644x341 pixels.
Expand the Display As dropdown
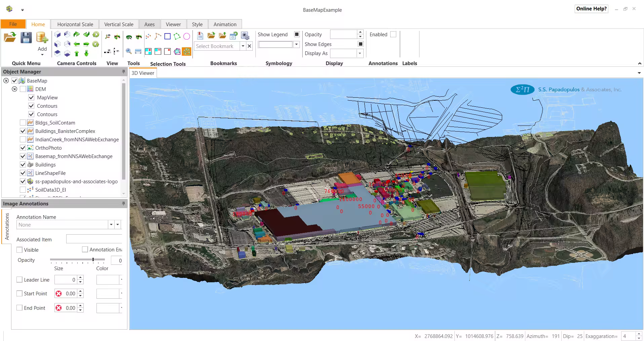(x=360, y=53)
